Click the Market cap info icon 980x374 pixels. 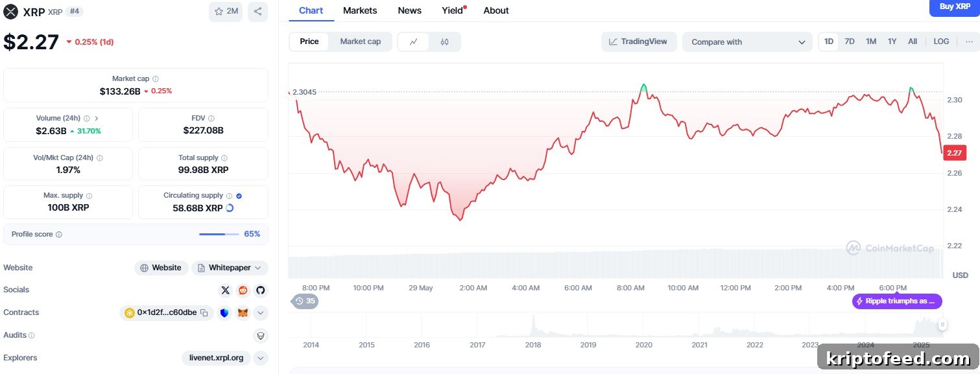click(x=156, y=79)
